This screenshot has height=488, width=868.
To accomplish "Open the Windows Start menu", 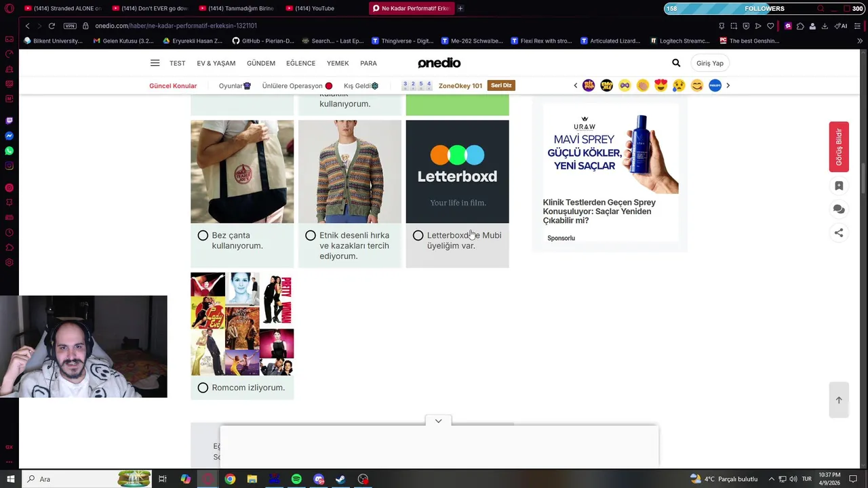I will pyautogui.click(x=10, y=479).
